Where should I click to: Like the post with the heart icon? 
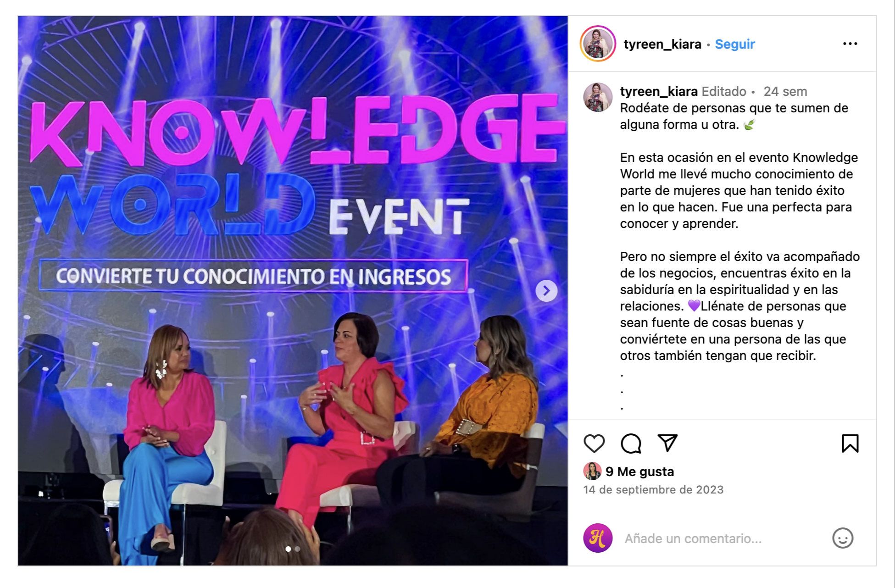(x=594, y=444)
